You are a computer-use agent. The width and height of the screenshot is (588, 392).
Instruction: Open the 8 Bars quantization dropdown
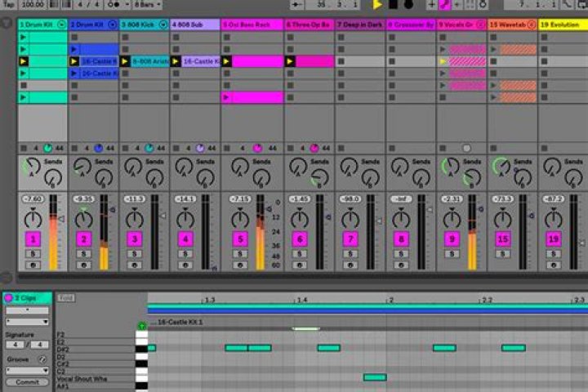pos(147,5)
